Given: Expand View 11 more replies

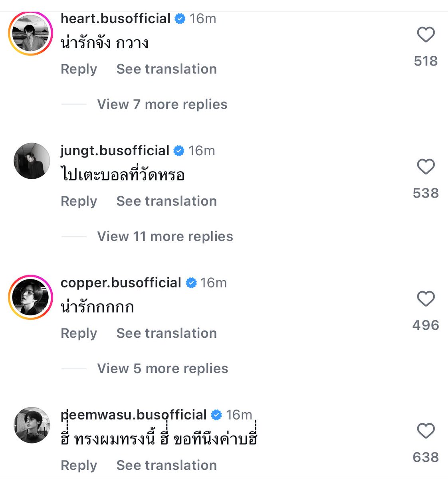Looking at the screenshot, I should coord(165,237).
